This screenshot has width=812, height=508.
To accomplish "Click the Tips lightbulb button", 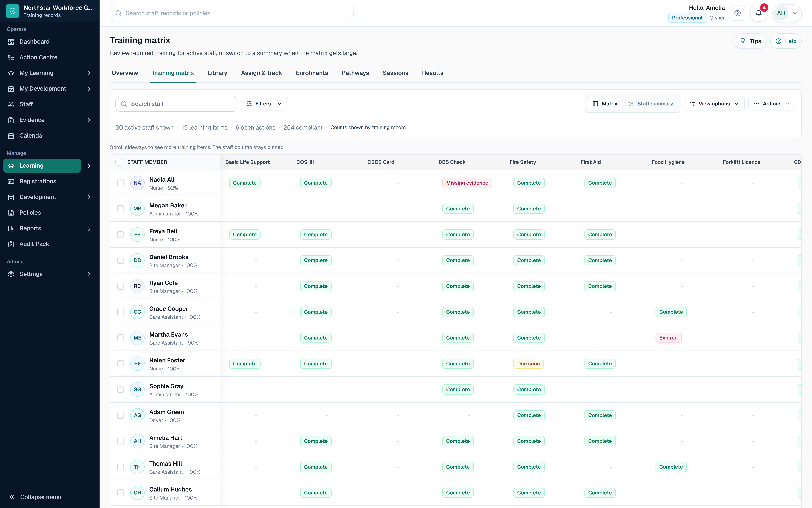I will 750,41.
